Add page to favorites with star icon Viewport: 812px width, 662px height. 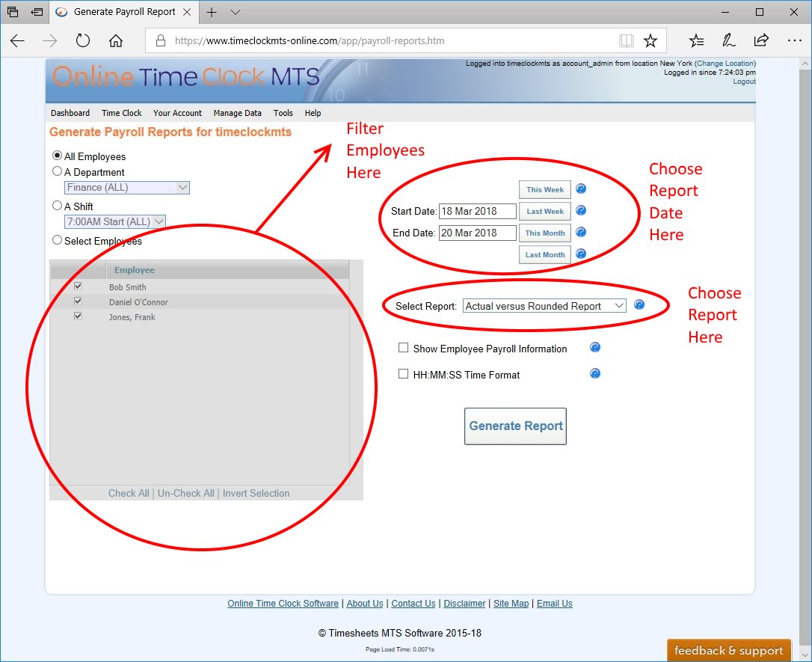point(650,40)
